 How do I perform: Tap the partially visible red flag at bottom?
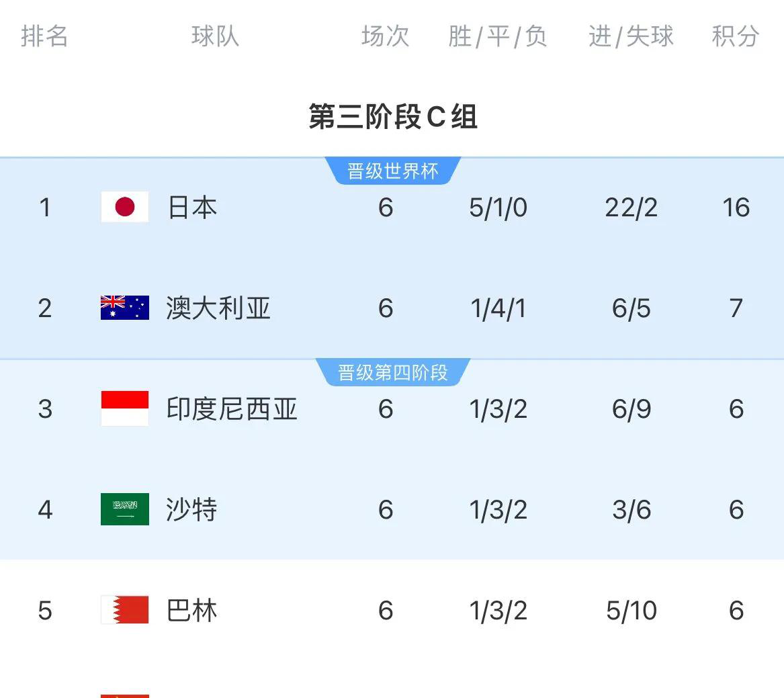click(x=124, y=695)
